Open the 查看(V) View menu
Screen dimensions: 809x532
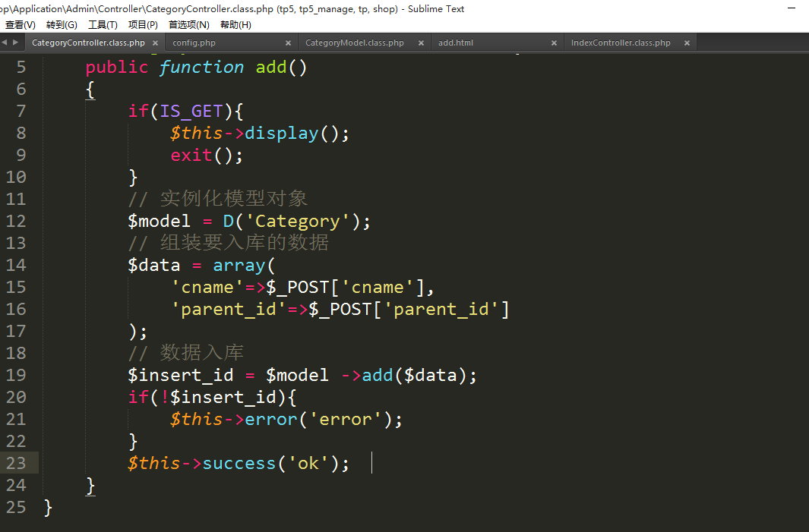coord(20,25)
